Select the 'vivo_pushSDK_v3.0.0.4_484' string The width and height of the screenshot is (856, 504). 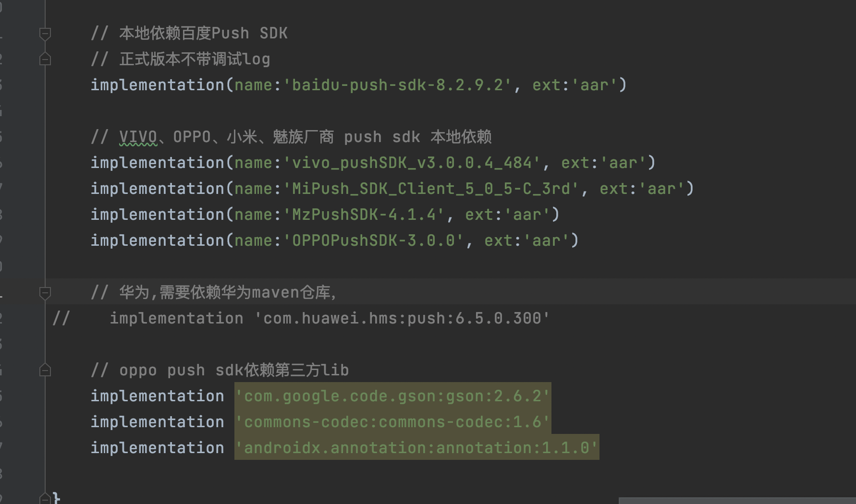click(412, 163)
